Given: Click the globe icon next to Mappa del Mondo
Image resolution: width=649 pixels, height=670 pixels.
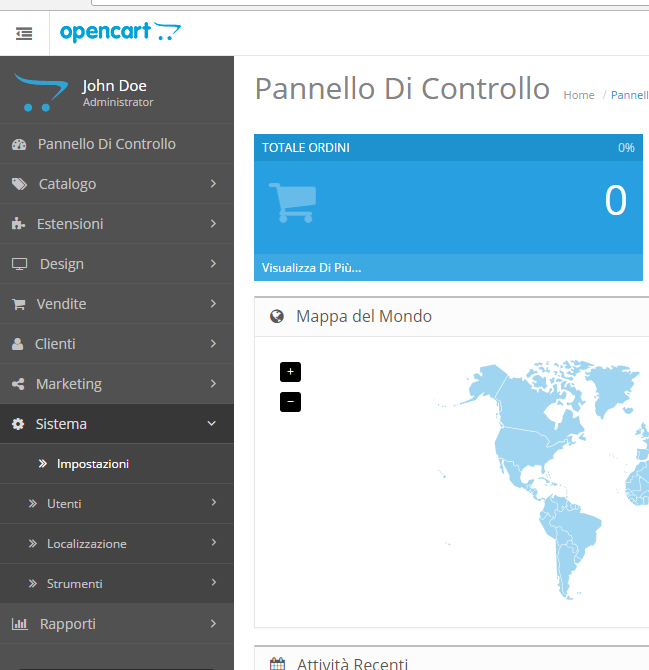Looking at the screenshot, I should 277,316.
